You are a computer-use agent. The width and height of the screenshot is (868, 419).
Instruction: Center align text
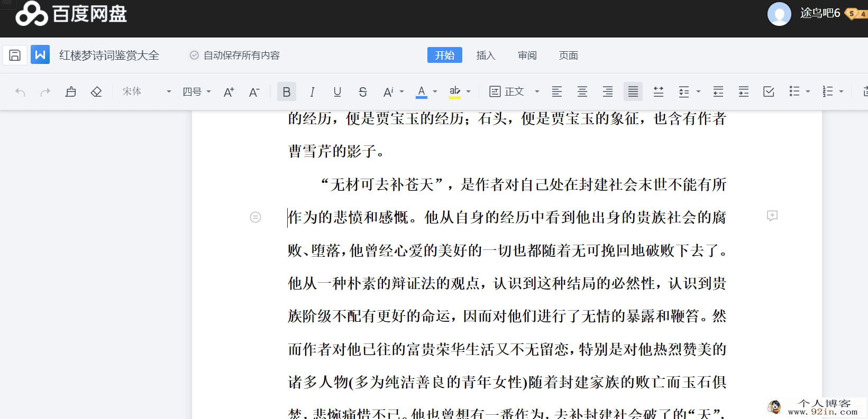pyautogui.click(x=582, y=92)
